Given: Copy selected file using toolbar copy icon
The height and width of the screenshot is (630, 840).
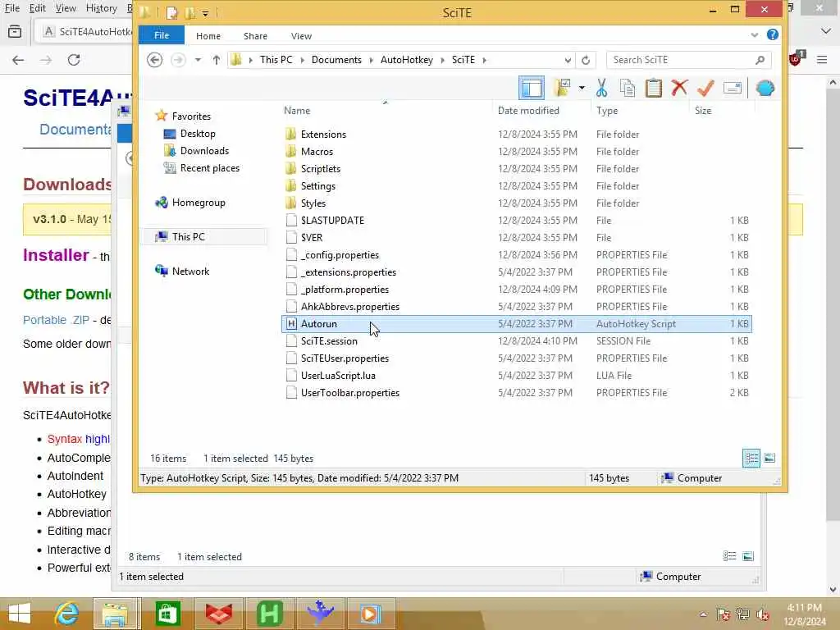Looking at the screenshot, I should point(628,88).
